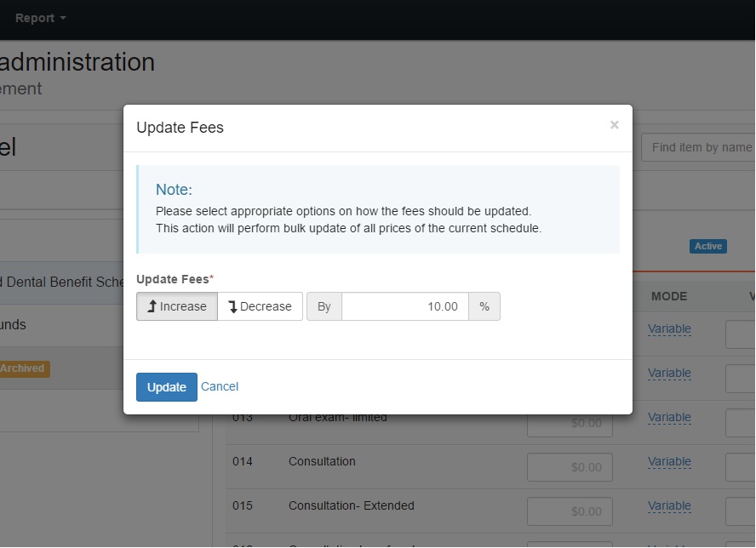Expand the Report menu caret in the top bar
Screen dimensions: 756x548
tap(64, 17)
